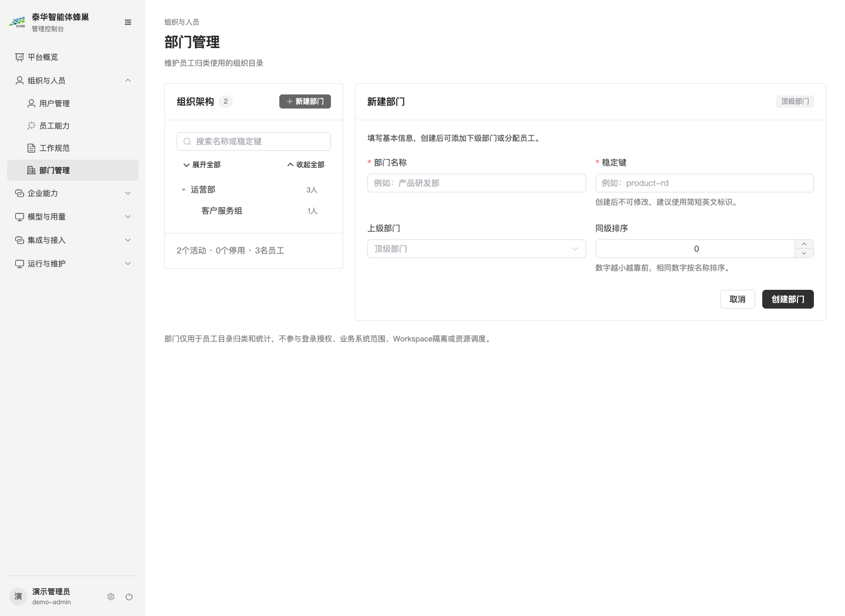Select 客户服务组 in the organization tree
Image resolution: width=845 pixels, height=616 pixels.
click(x=253, y=211)
